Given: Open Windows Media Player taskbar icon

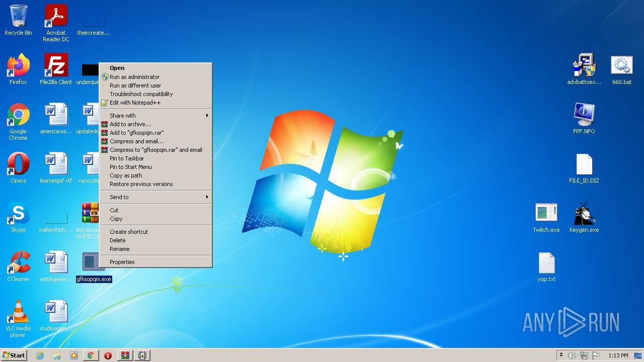Looking at the screenshot, I should coord(74,355).
